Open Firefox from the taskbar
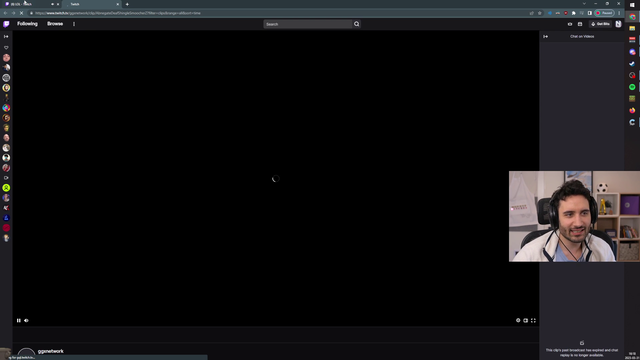This screenshot has height=360, width=640. [632, 110]
